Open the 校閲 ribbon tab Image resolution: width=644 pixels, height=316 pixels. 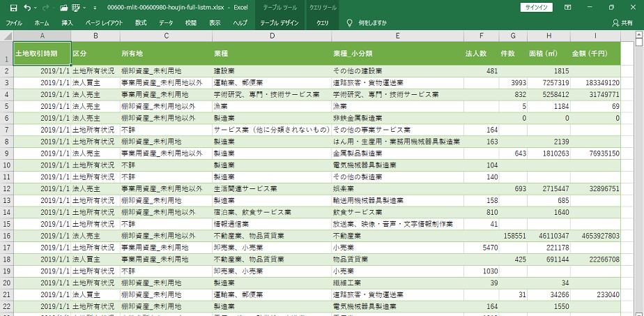click(191, 23)
